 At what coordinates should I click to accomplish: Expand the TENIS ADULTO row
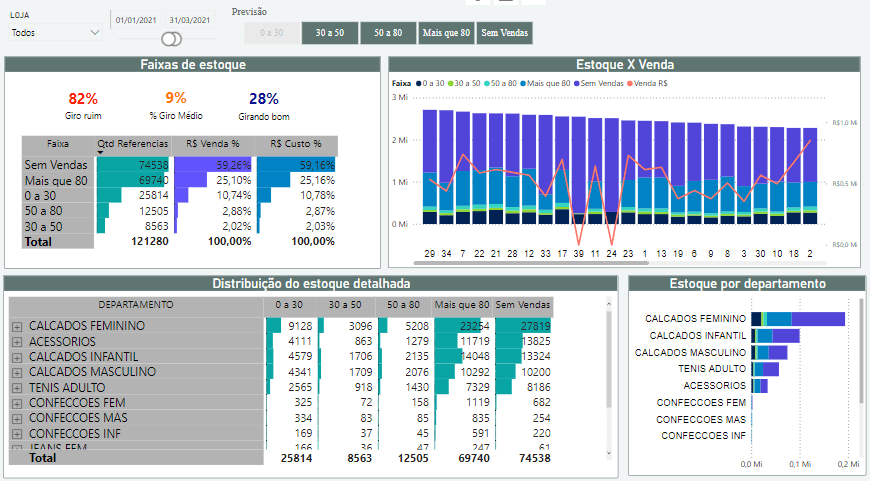click(17, 387)
